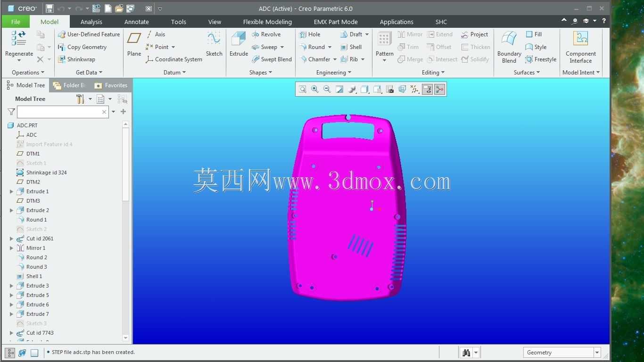Toggle model tree panel display in status bar
Screen dimensions: 644x362
tap(10, 353)
